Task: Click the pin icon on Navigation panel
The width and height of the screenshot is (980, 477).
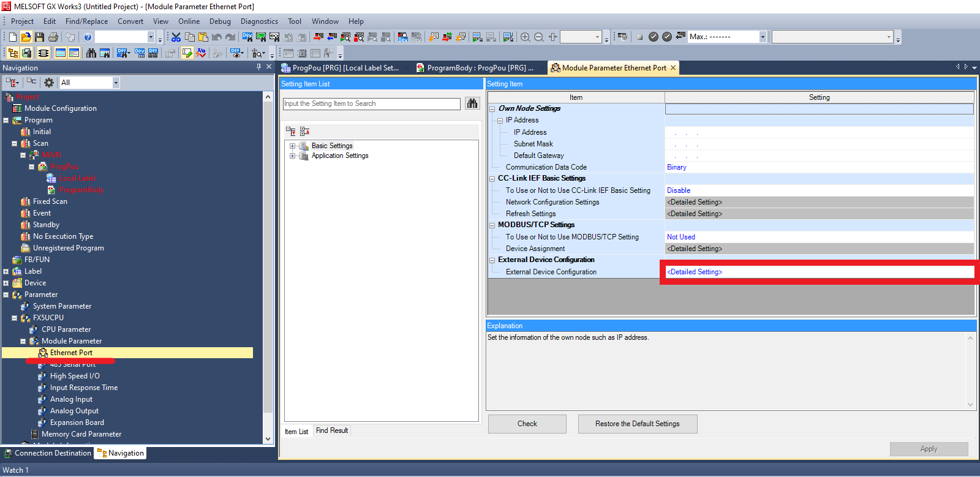Action: pyautogui.click(x=258, y=67)
